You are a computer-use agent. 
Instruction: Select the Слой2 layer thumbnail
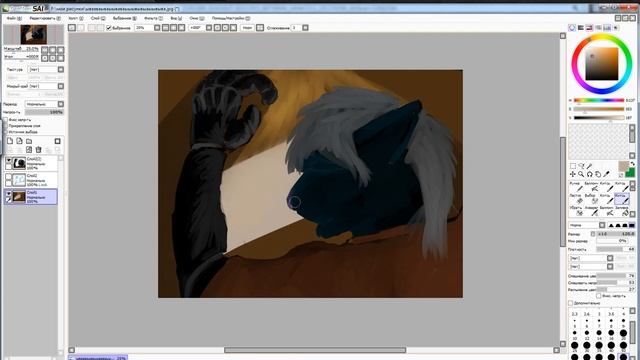(19, 180)
